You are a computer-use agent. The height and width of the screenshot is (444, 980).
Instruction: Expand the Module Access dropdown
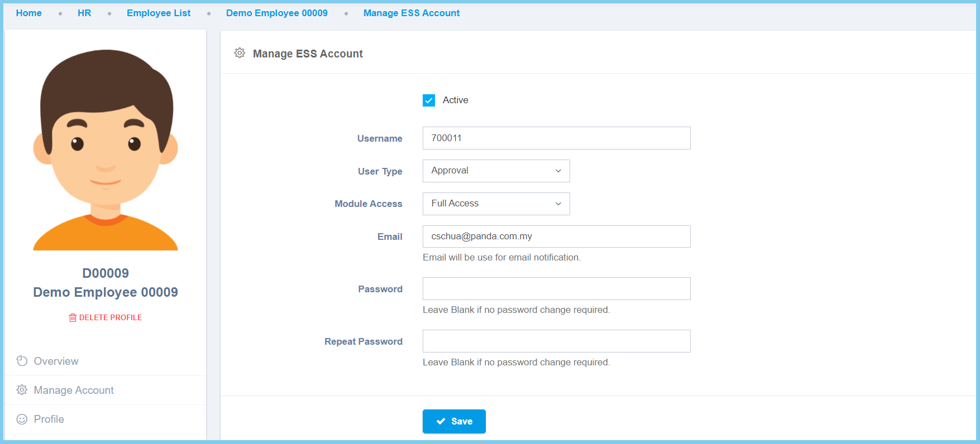coord(496,204)
